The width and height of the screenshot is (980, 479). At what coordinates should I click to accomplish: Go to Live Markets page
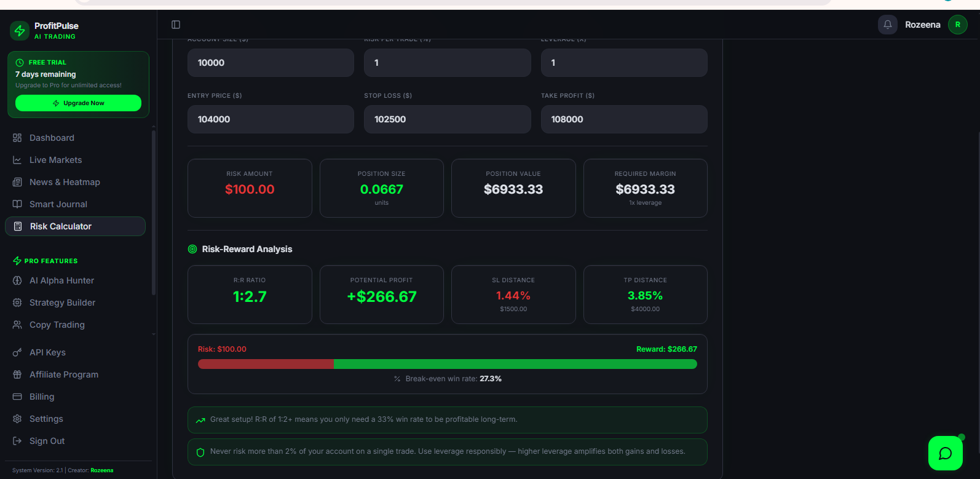pyautogui.click(x=75, y=160)
